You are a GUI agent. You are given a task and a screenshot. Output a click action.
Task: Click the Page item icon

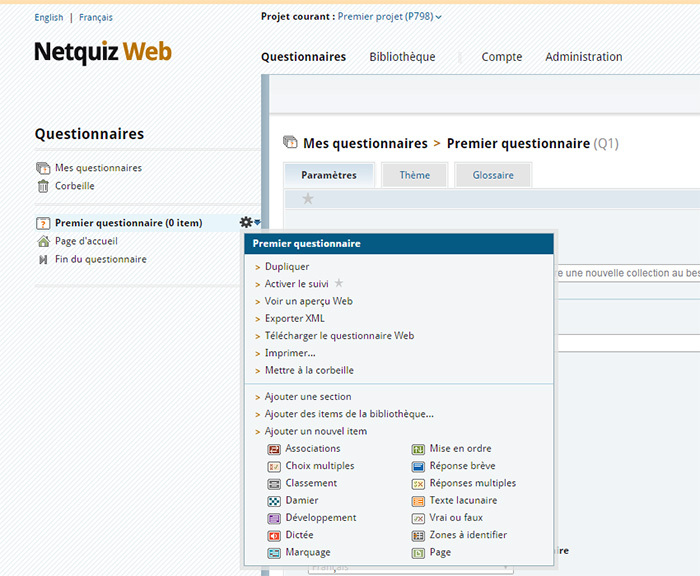tap(418, 553)
